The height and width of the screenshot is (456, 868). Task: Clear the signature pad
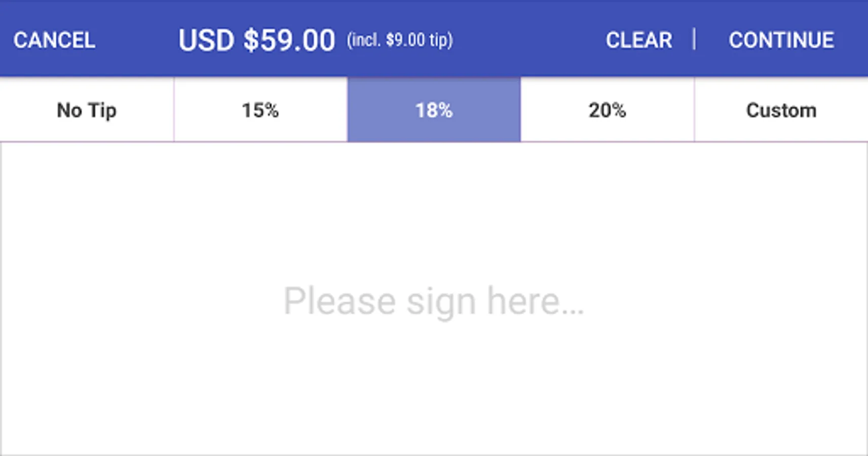click(638, 40)
